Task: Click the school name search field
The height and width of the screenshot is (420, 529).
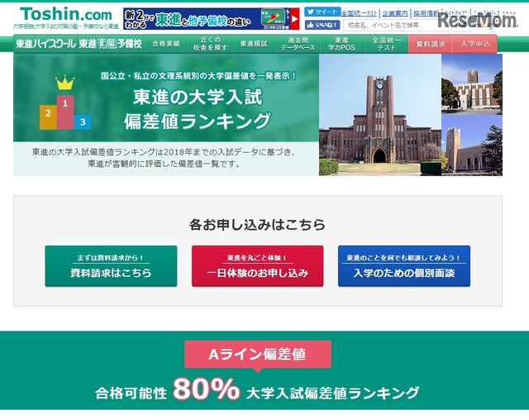Action: click(x=397, y=26)
